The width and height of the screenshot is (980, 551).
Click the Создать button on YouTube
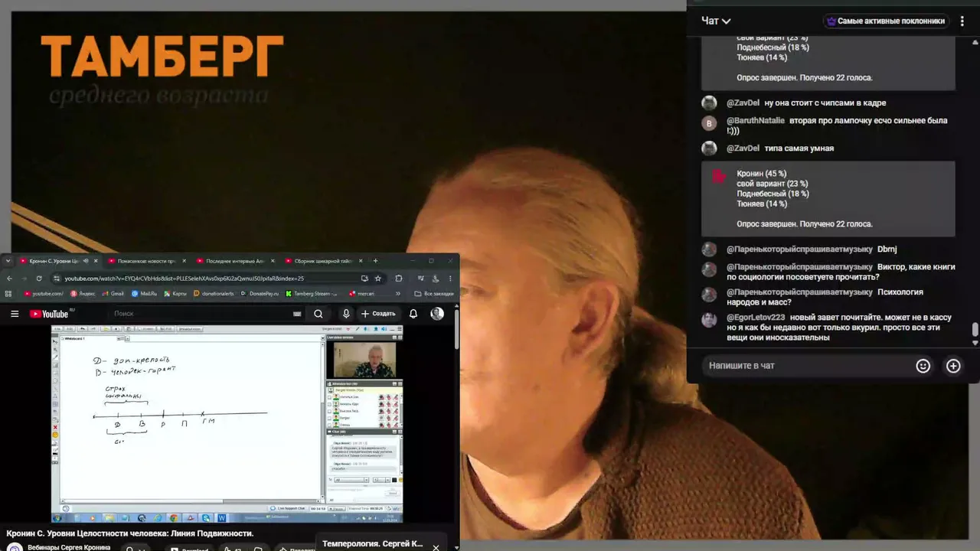[378, 314]
